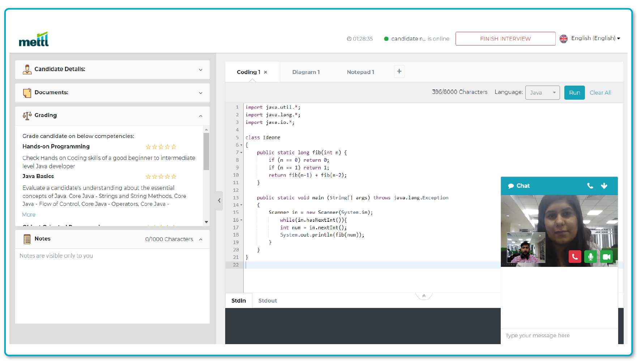Click the Mettl logo

click(x=34, y=39)
